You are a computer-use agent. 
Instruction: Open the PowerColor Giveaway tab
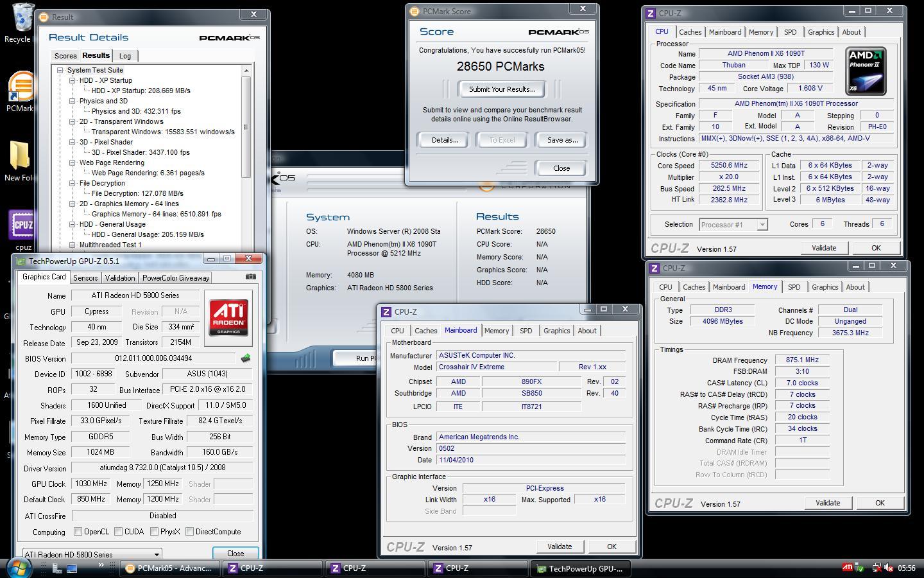tap(176, 278)
